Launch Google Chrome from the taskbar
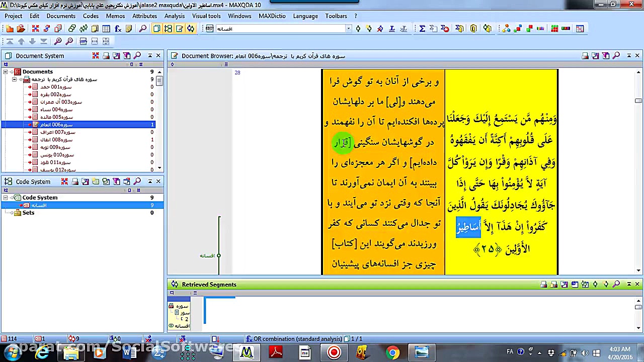This screenshot has width=644, height=362. pos(393,351)
